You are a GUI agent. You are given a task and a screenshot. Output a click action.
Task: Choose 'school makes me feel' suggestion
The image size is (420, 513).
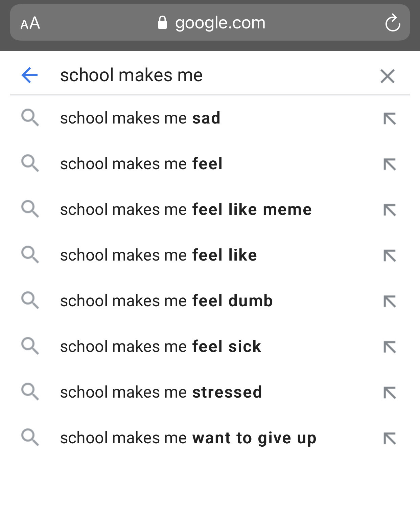tap(210, 164)
